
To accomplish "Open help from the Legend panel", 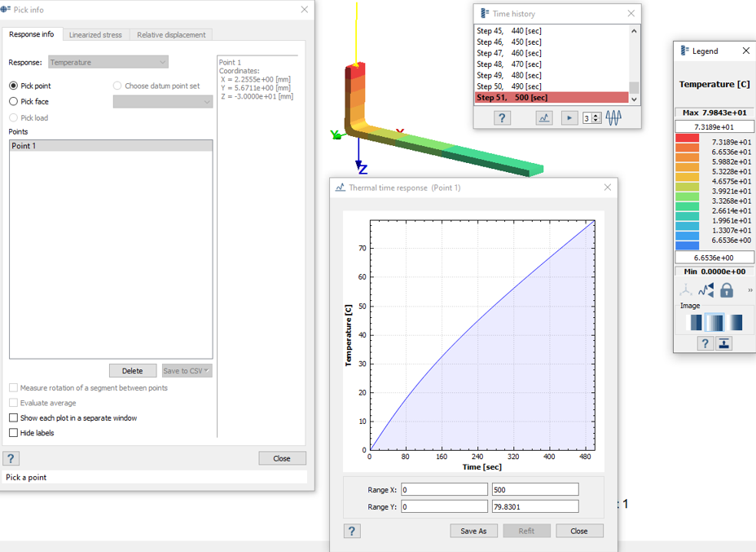I will pyautogui.click(x=705, y=343).
